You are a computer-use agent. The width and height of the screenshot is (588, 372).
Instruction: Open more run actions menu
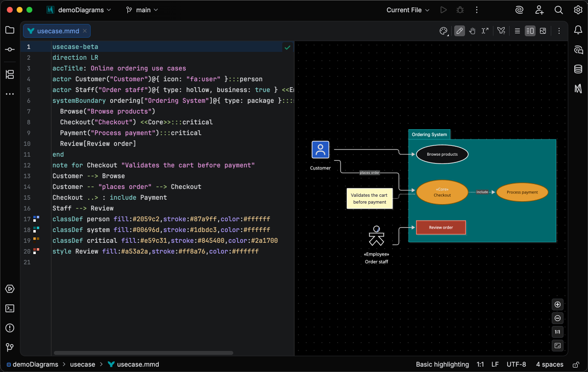[x=476, y=10]
